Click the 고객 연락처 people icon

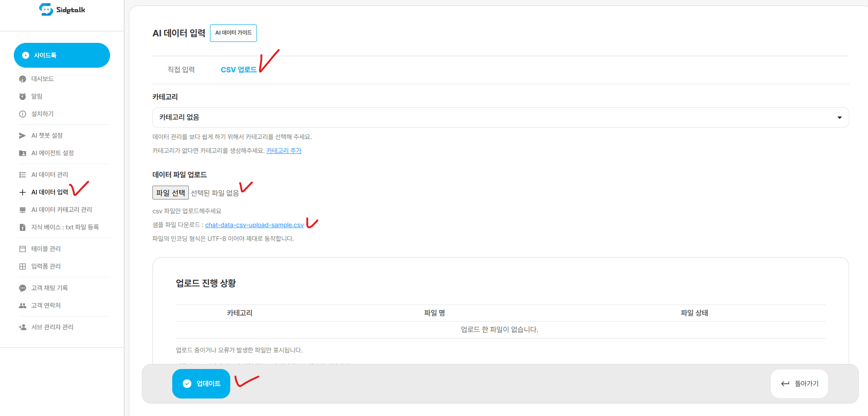[23, 305]
